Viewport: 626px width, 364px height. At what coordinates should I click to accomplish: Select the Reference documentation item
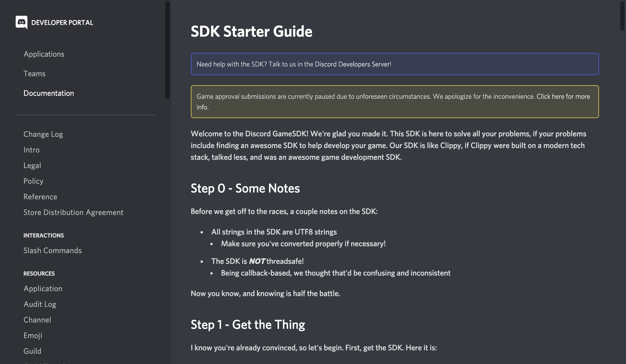tap(40, 197)
